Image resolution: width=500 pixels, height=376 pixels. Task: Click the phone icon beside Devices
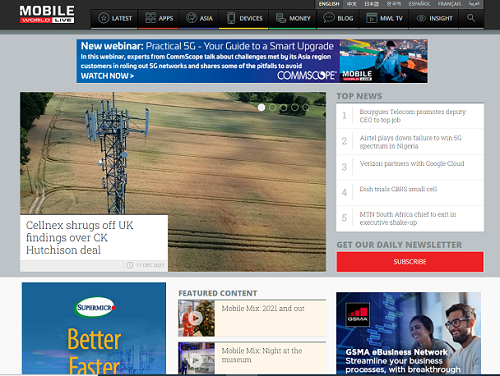click(x=231, y=18)
